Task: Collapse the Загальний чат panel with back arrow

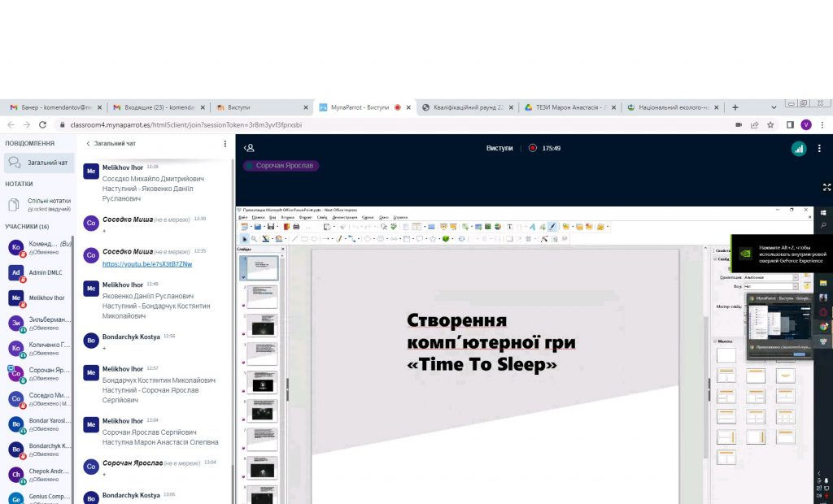Action: coord(89,144)
